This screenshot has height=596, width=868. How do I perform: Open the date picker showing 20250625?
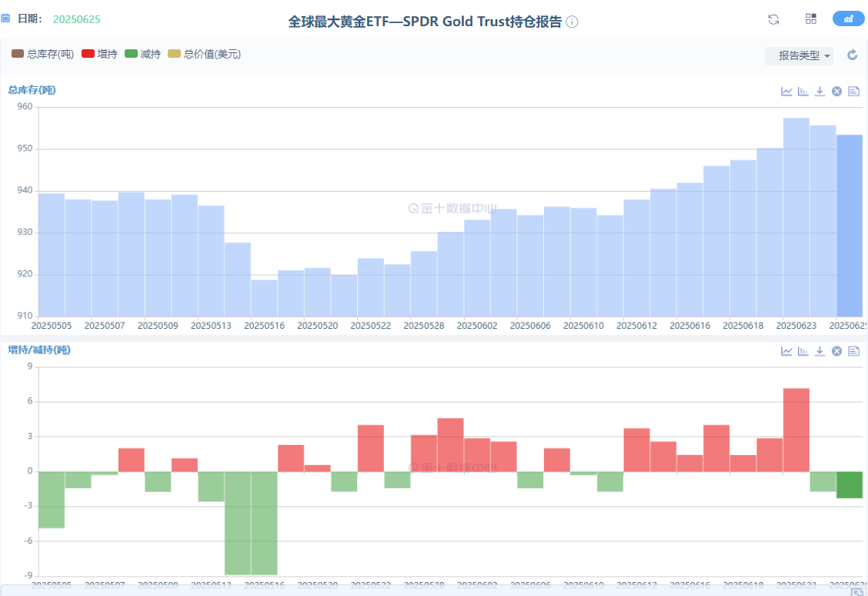tap(76, 19)
